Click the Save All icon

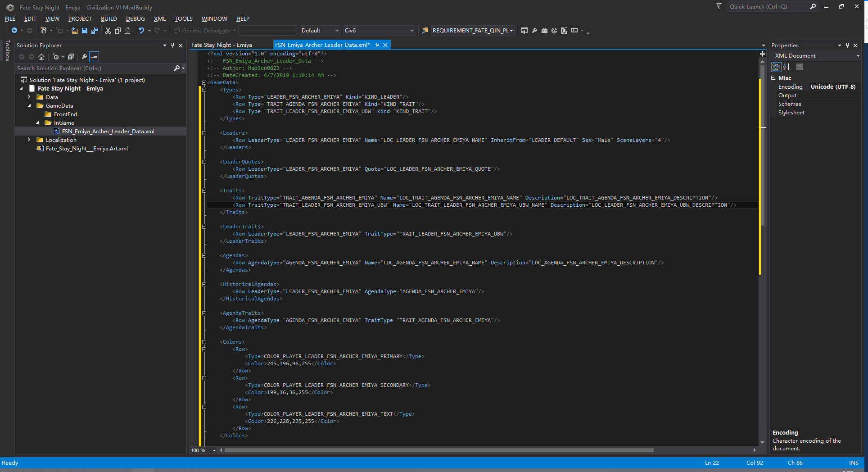click(95, 31)
